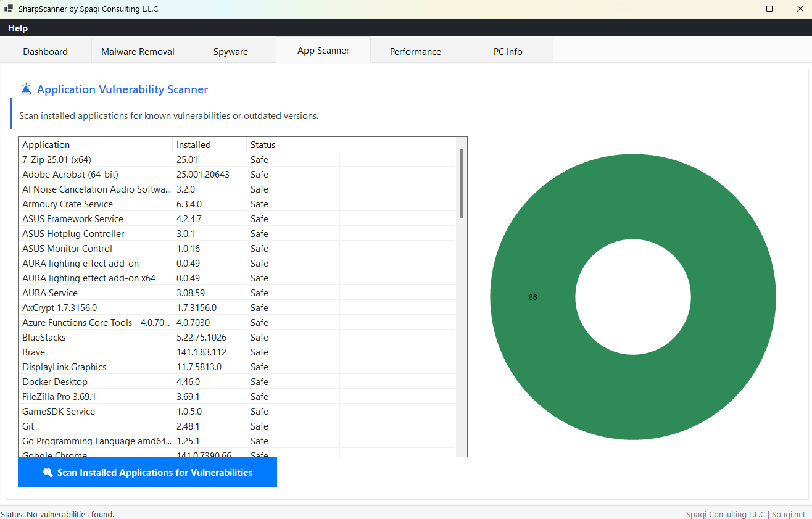Select the Adobe Acrobat (64-bit) row

pos(70,175)
